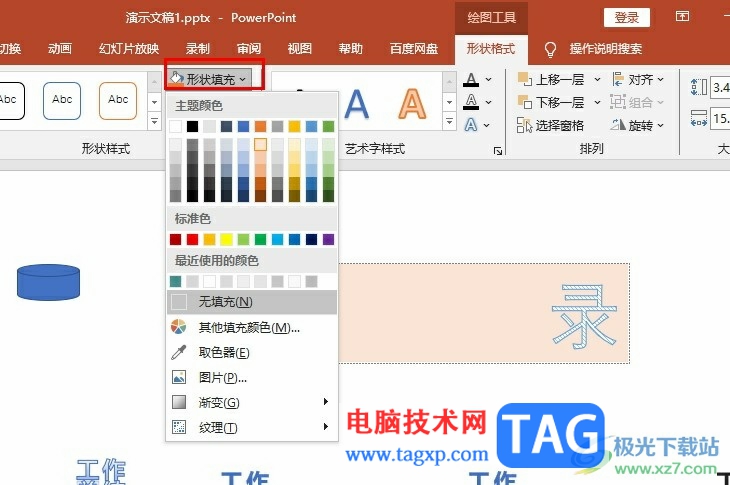Click 上移一层 bring forward button
730x485 pixels.
pyautogui.click(x=552, y=80)
